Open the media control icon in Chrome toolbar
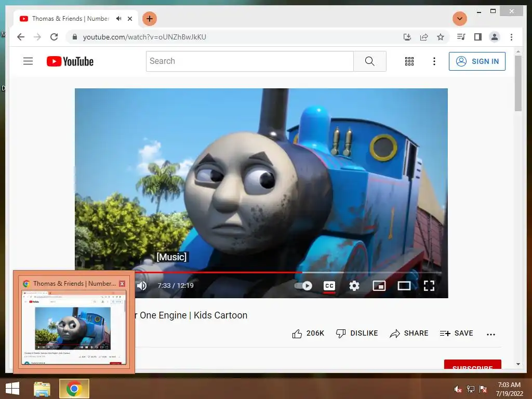This screenshot has width=532, height=399. pyautogui.click(x=461, y=37)
